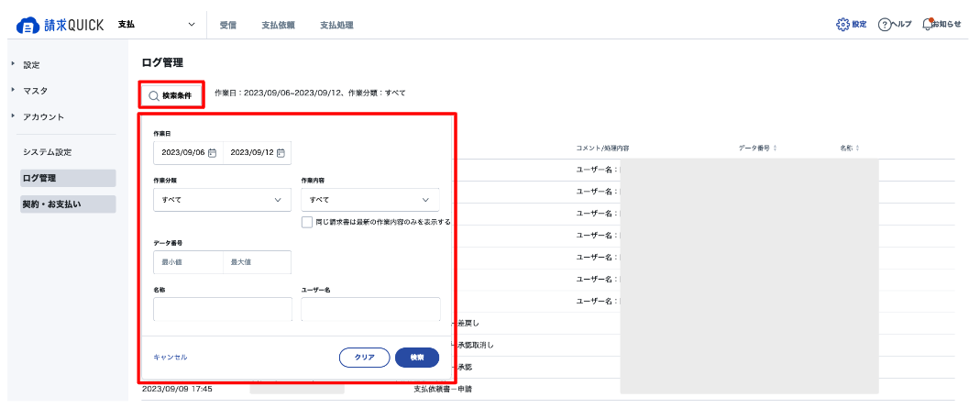Open notifications via the bell icon
980x419 pixels.
click(928, 25)
